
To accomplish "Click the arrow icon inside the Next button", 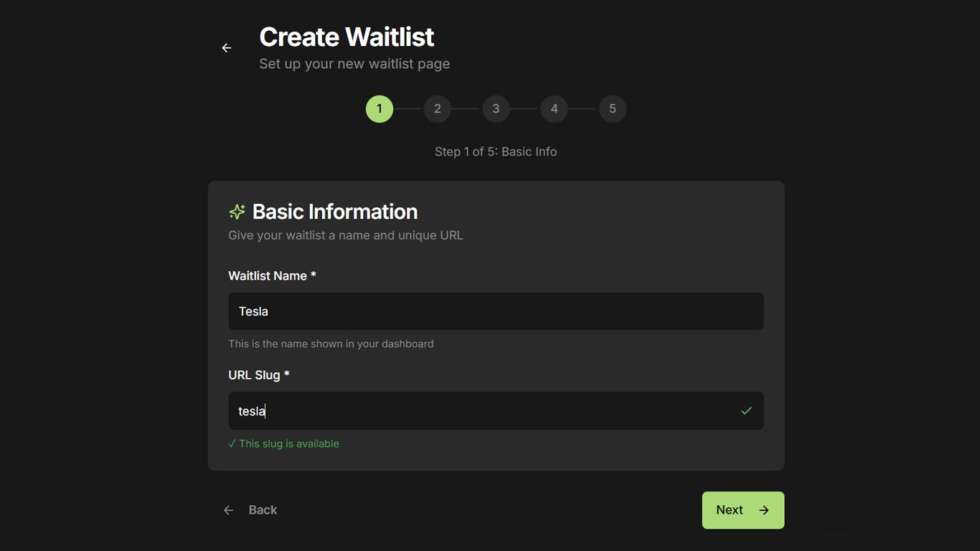I will (763, 509).
